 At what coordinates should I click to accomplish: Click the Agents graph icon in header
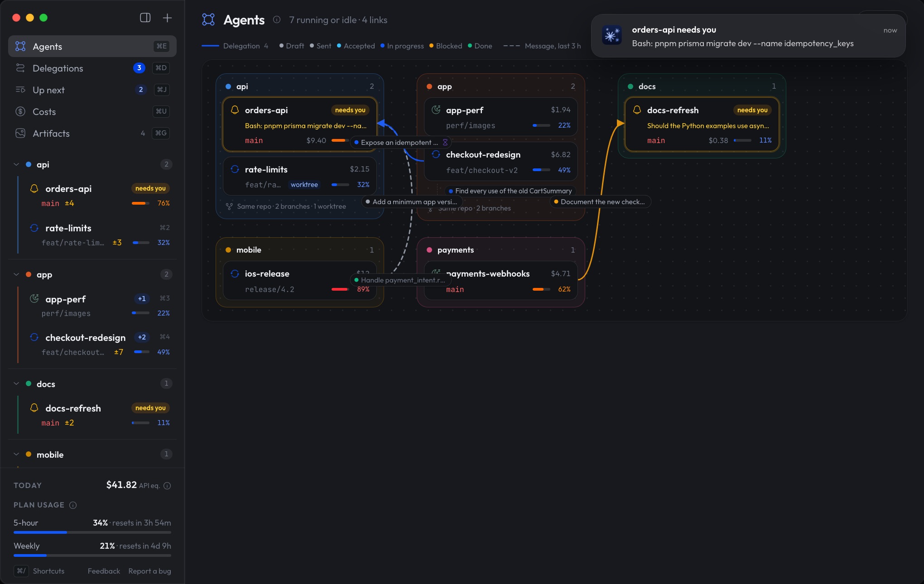pyautogui.click(x=208, y=19)
